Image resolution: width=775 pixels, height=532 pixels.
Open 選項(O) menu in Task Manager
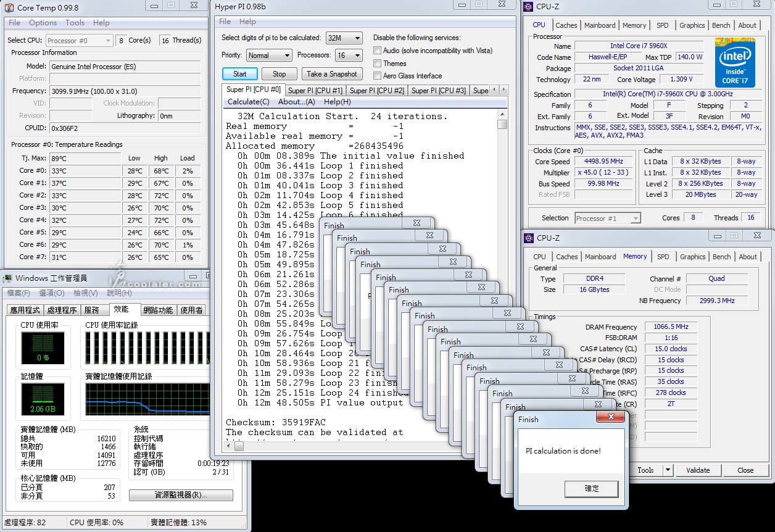[51, 293]
